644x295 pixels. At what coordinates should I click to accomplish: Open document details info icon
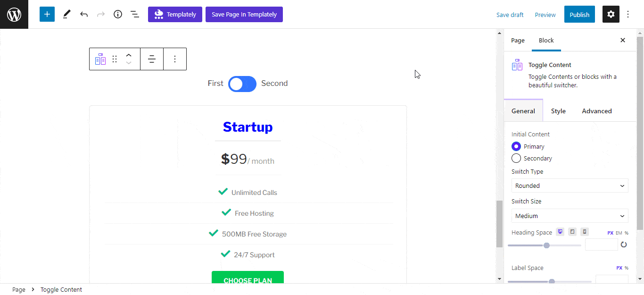[x=118, y=14]
